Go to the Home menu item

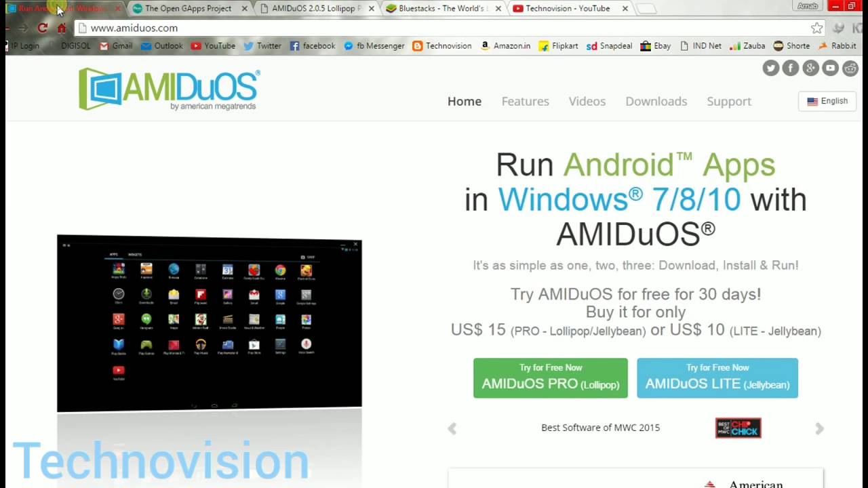click(x=465, y=101)
